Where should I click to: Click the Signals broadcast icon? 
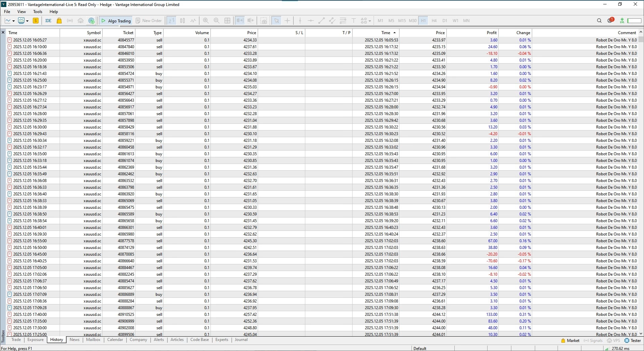pyautogui.click(x=70, y=21)
